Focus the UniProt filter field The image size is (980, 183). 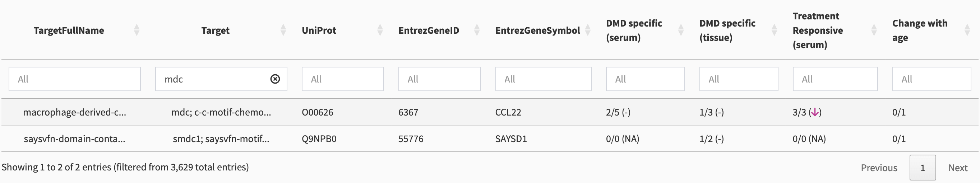pyautogui.click(x=342, y=79)
